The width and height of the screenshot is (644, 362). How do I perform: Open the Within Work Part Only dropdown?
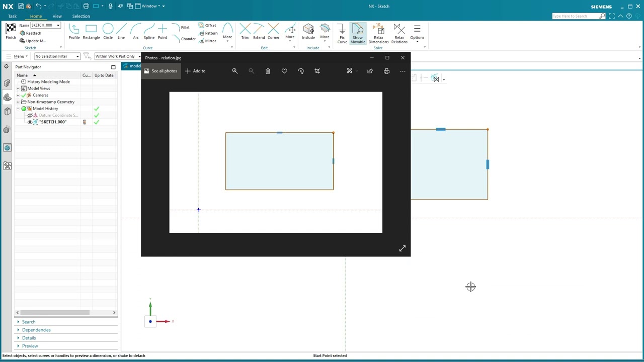(118, 56)
